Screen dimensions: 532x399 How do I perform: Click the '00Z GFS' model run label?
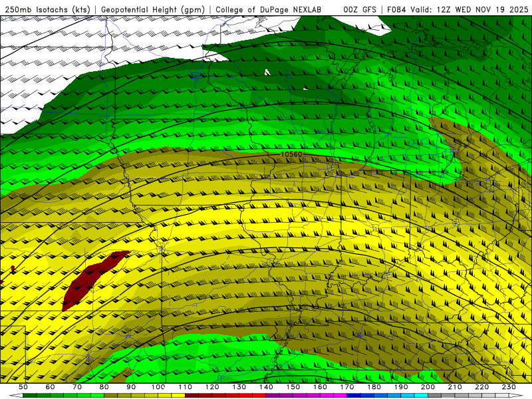coord(360,10)
